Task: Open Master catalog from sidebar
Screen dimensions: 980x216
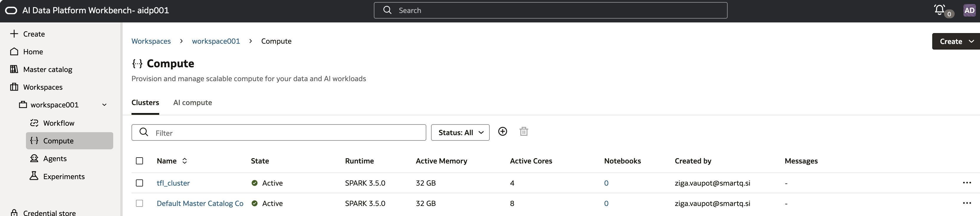Action: (41, 69)
